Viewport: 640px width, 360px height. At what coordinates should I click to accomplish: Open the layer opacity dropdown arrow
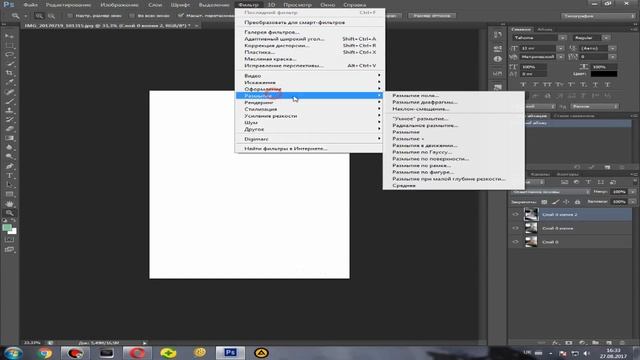coord(633,191)
